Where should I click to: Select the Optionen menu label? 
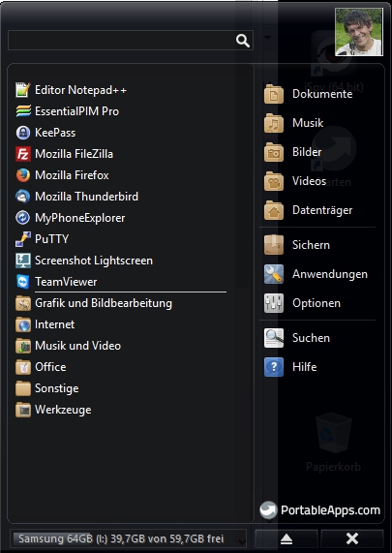coord(317,303)
